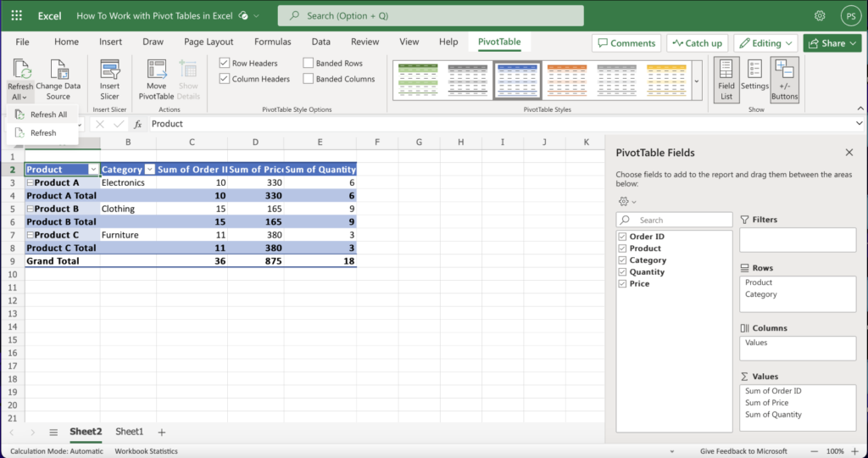Uncheck the Price field
The image size is (868, 458).
point(622,283)
